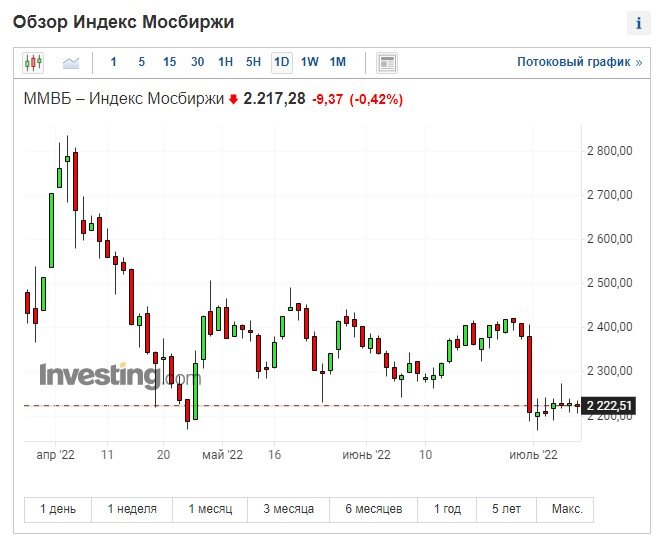Screen dimensions: 666x548
Task: Set the interval to 1H
Action: tap(226, 62)
